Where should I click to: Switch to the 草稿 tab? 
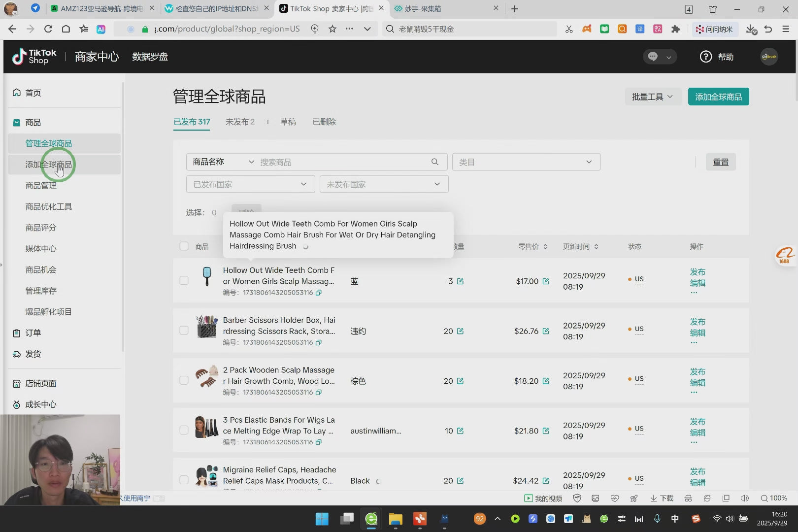coord(288,122)
